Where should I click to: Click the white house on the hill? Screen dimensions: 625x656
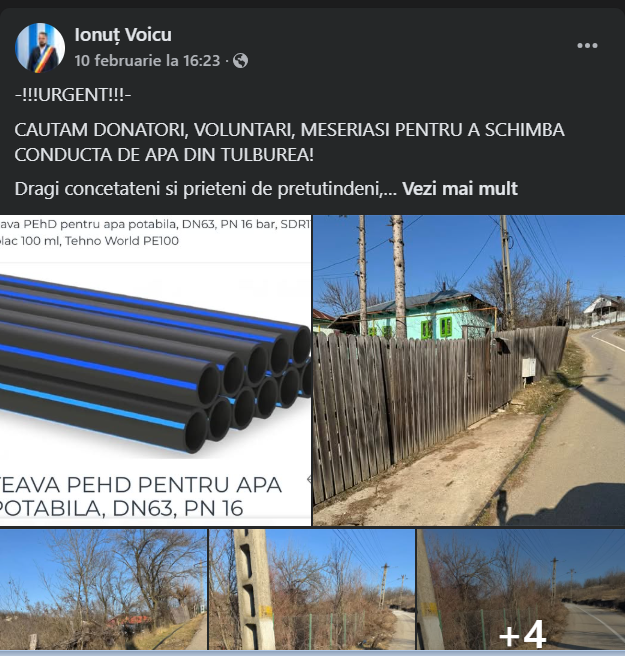pos(603,309)
